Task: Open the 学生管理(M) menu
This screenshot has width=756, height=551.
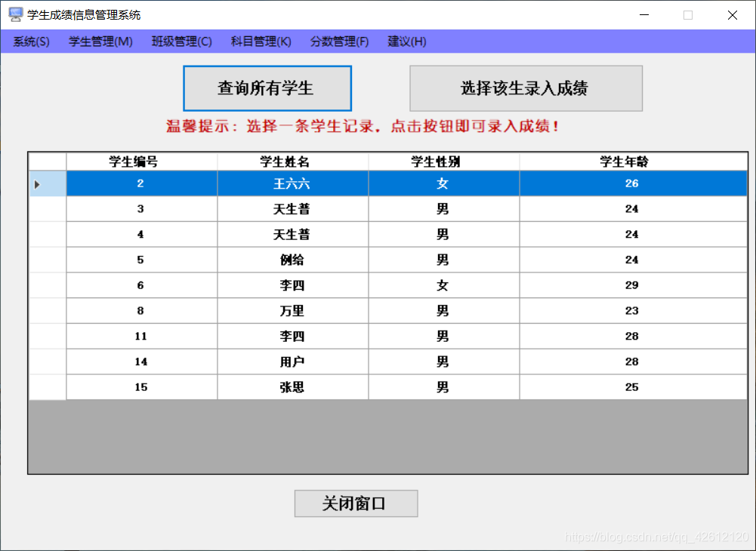Action: coord(100,42)
